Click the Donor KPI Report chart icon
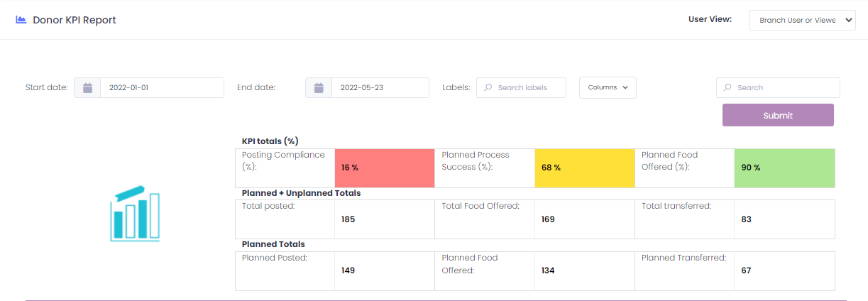This screenshot has width=868, height=301. (21, 20)
